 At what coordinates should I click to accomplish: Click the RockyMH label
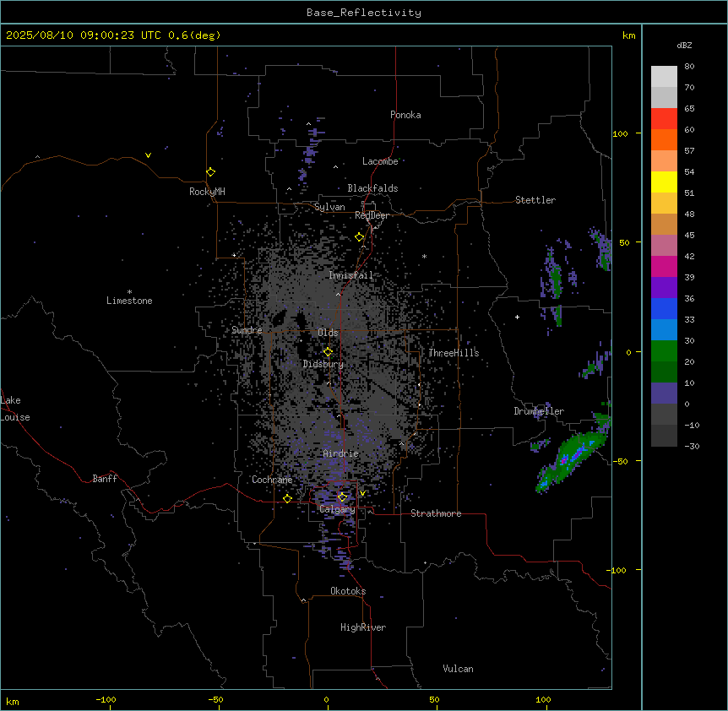207,192
